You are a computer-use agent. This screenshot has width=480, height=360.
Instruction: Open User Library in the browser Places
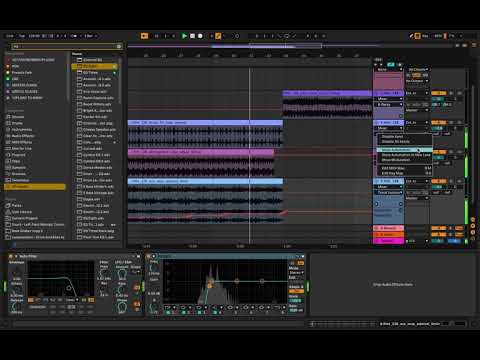click(x=22, y=212)
